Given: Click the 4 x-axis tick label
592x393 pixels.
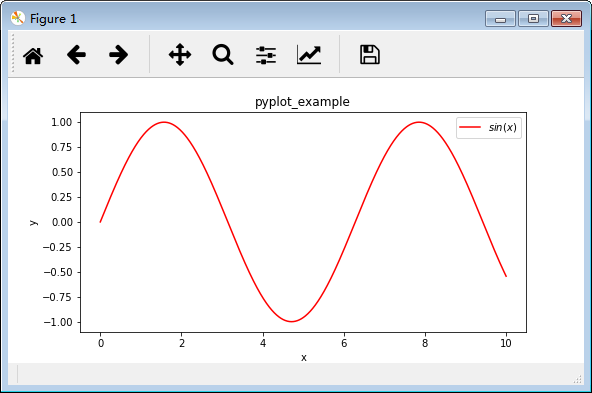Looking at the screenshot, I should [263, 343].
